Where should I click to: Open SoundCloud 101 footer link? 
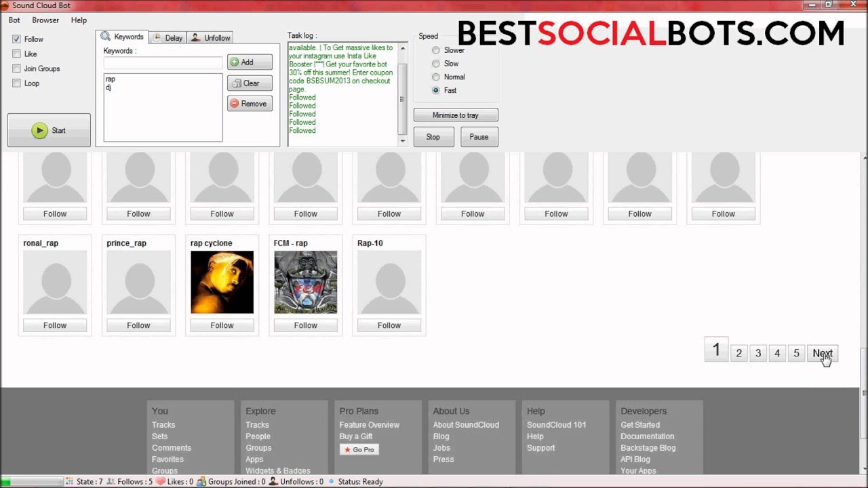coord(557,425)
